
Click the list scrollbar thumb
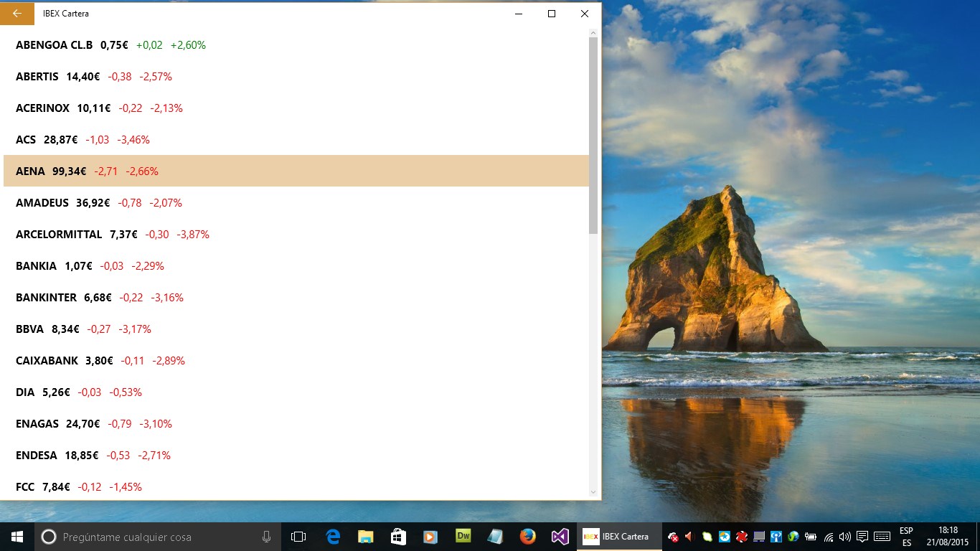593,136
